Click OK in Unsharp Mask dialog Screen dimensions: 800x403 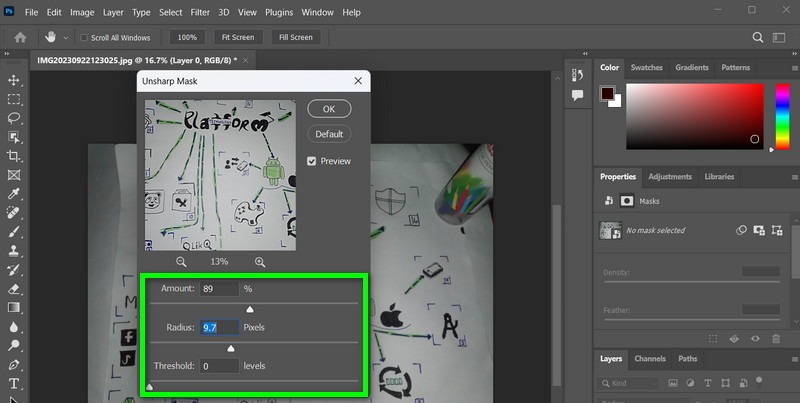[329, 108]
